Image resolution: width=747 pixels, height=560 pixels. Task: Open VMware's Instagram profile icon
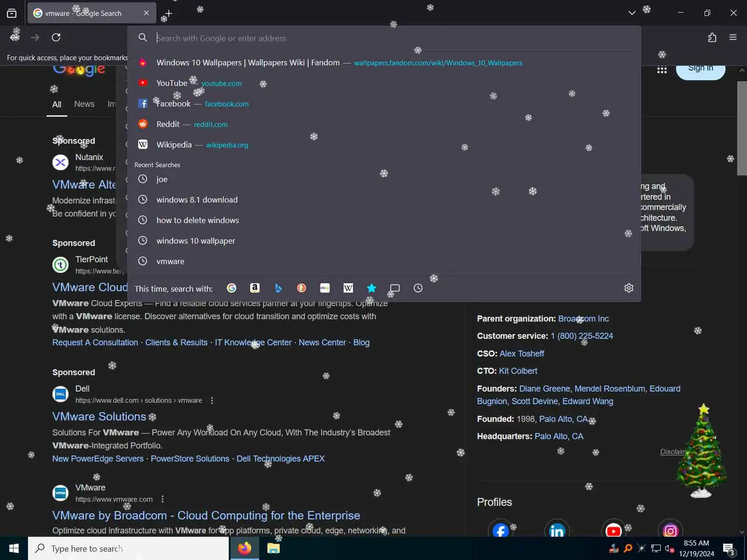click(x=670, y=530)
